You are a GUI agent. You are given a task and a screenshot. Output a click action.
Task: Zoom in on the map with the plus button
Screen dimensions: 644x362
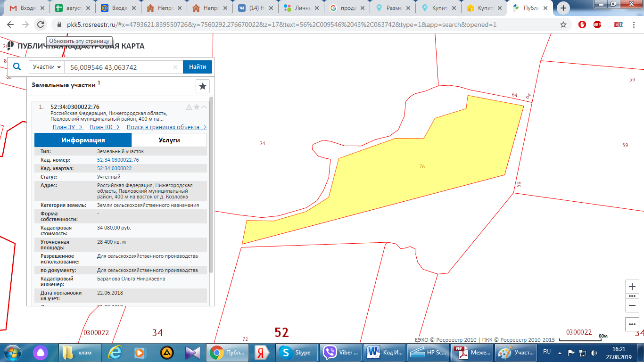632,287
